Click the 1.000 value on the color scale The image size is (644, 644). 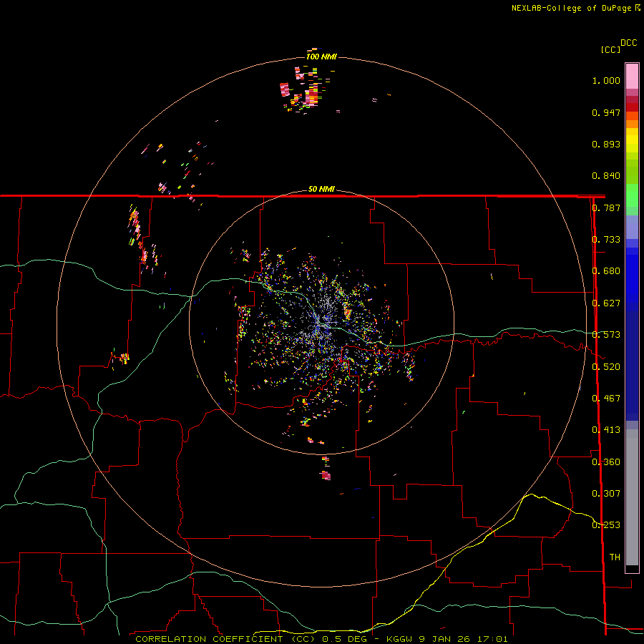[x=606, y=80]
